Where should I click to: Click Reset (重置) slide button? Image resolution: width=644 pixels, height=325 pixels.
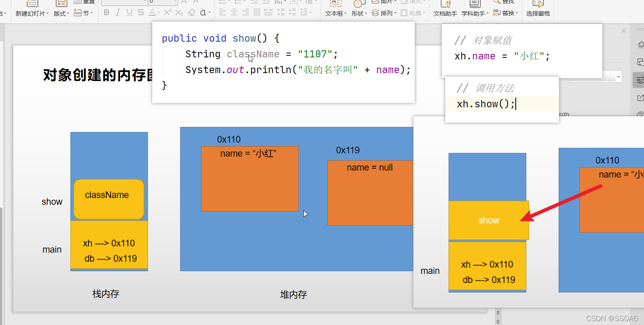(85, 2)
